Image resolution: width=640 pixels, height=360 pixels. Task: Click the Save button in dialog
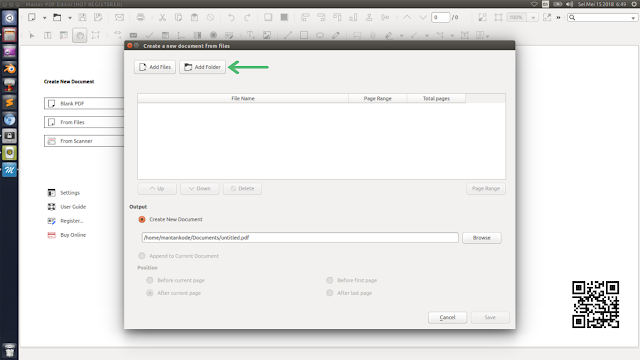(x=490, y=317)
